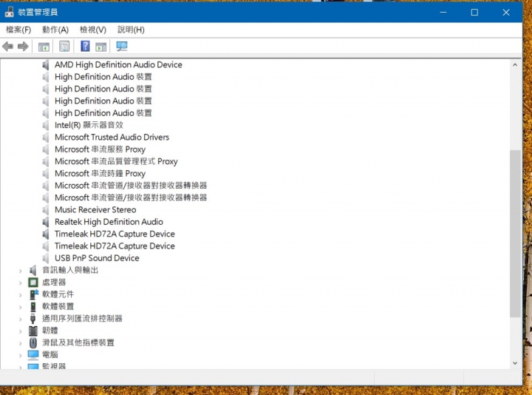Viewport: 532px width, 395px height.
Task: Scan for hardware changes monitor icon
Action: point(121,46)
